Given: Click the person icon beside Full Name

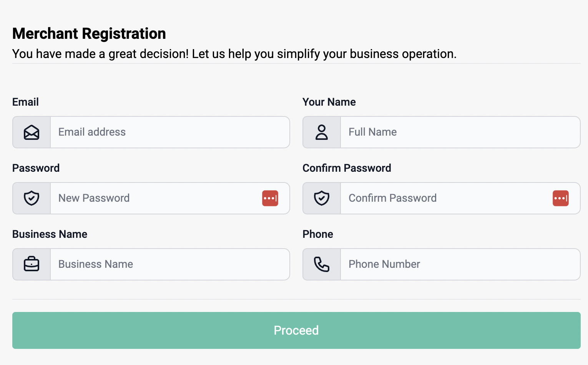Looking at the screenshot, I should point(321,132).
